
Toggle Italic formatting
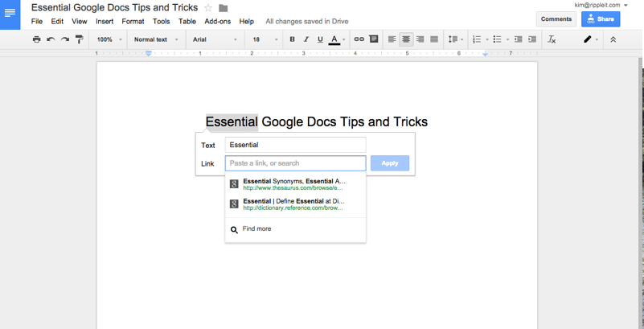[306, 39]
